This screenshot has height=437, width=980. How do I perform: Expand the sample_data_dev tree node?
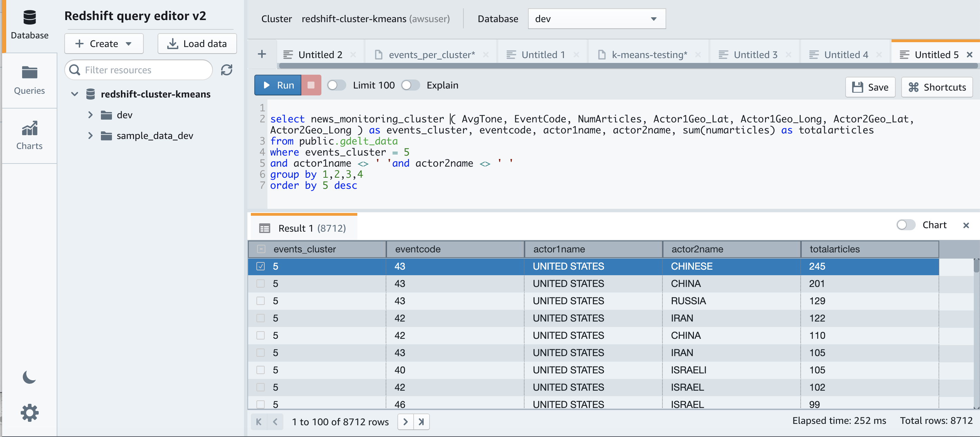pos(91,136)
